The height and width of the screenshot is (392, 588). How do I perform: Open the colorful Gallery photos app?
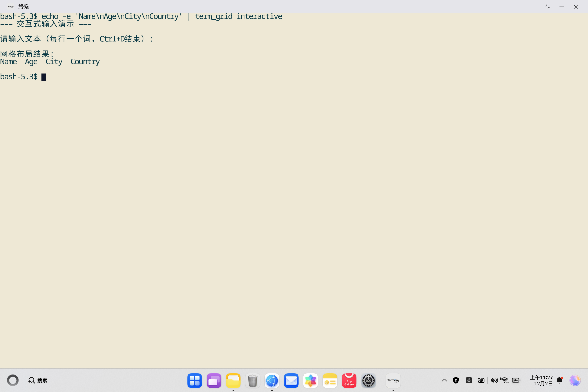[310, 381]
